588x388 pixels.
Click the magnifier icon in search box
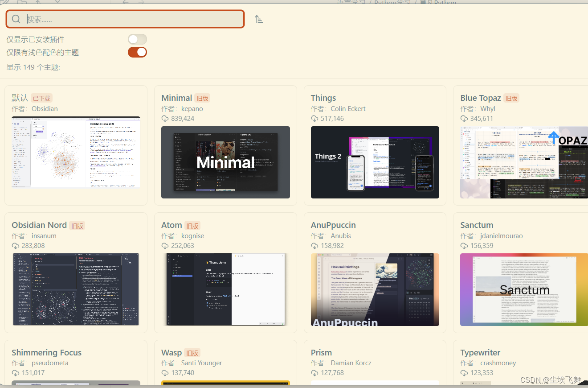16,19
